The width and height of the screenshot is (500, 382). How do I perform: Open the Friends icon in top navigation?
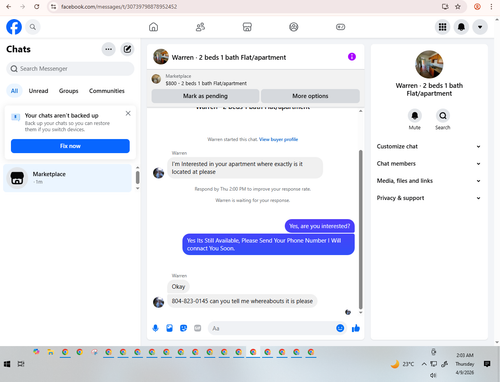[200, 27]
